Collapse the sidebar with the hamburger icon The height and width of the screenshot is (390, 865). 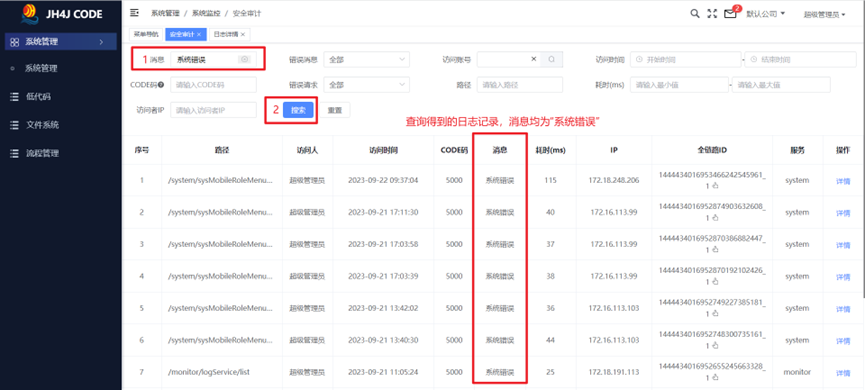pos(134,13)
